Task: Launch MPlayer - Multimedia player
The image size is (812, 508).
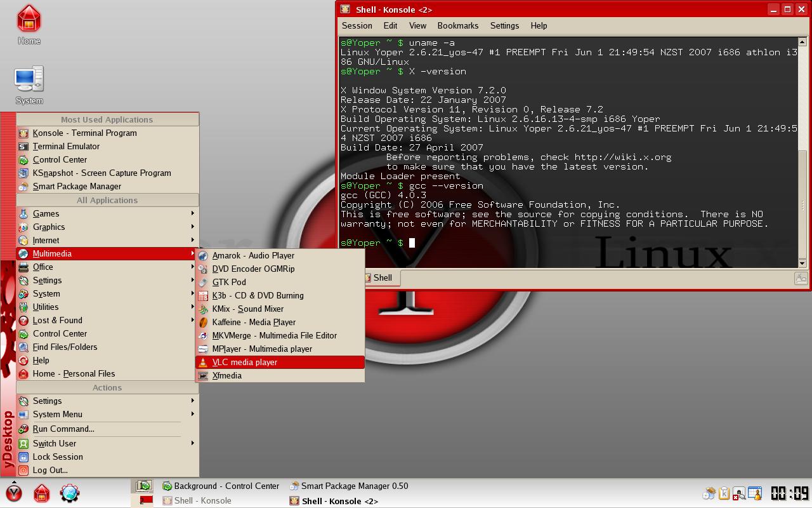Action: tap(280, 349)
